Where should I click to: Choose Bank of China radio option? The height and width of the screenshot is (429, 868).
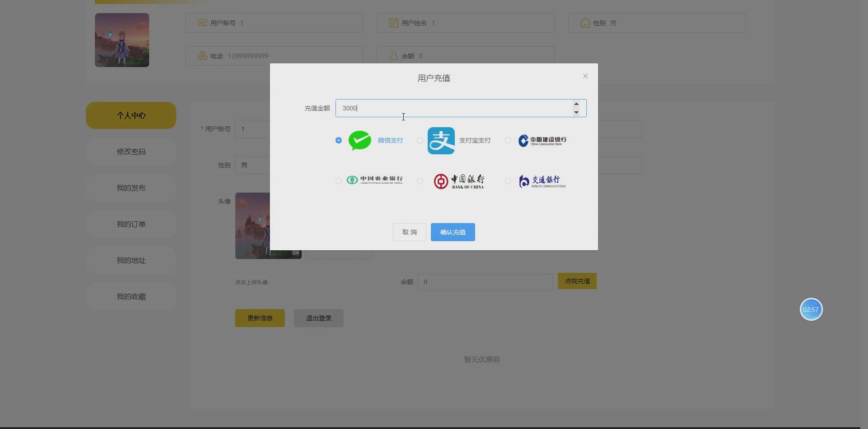pos(420,181)
